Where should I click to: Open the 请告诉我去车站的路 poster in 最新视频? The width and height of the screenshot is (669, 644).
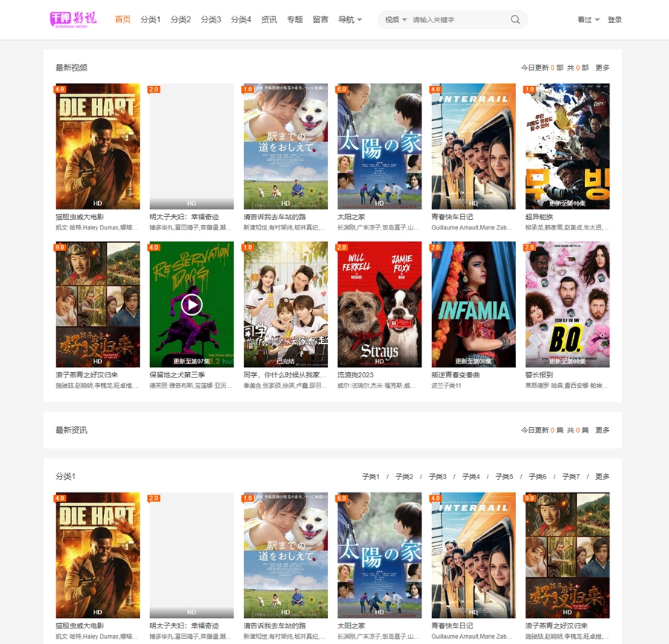(x=285, y=146)
